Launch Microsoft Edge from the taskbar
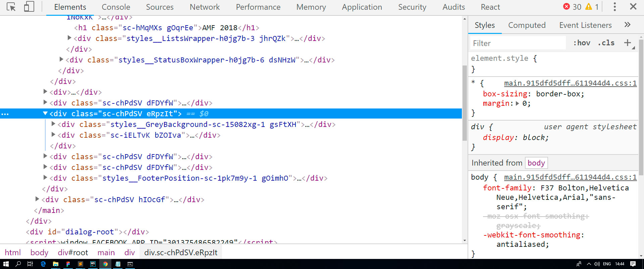 (x=43, y=264)
